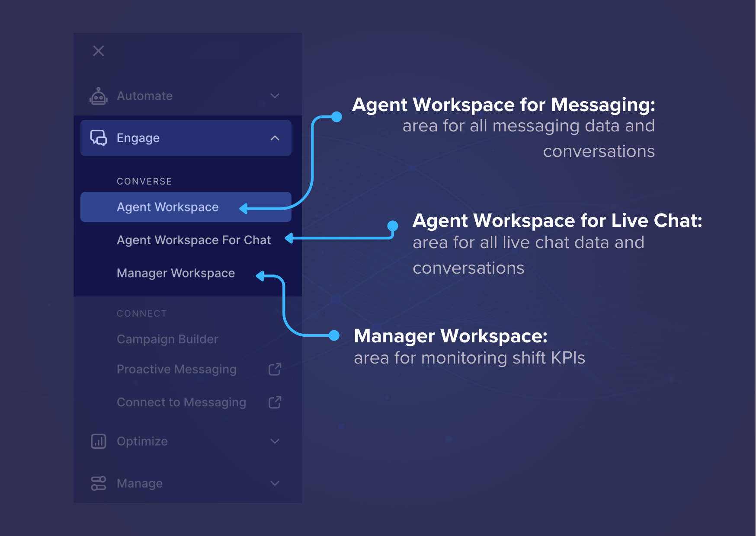Screen dimensions: 756x536
Task: Click the CONNECT section header
Action: [x=142, y=313]
